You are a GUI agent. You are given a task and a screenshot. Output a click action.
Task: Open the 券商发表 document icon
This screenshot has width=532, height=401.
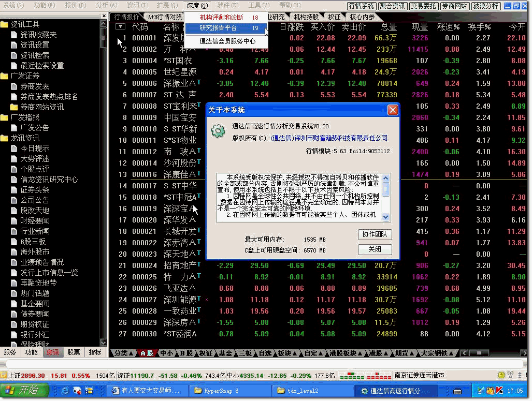(14, 86)
